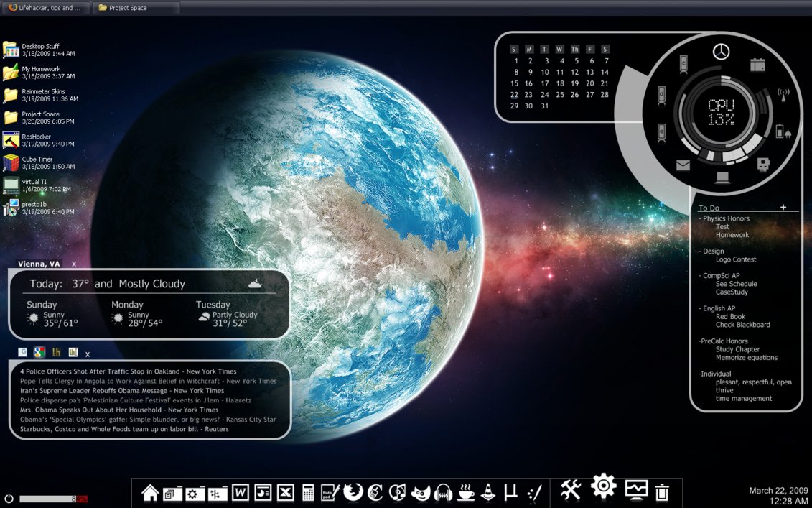This screenshot has height=508, width=812.
Task: Launch Notepad from the dock
Action: click(x=330, y=491)
